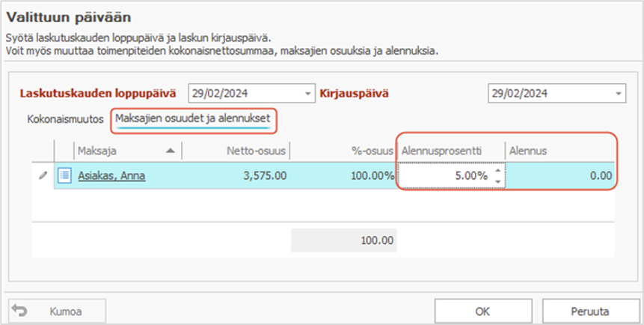644x325 pixels.
Task: Cancel with the Peruuta button
Action: 588,311
